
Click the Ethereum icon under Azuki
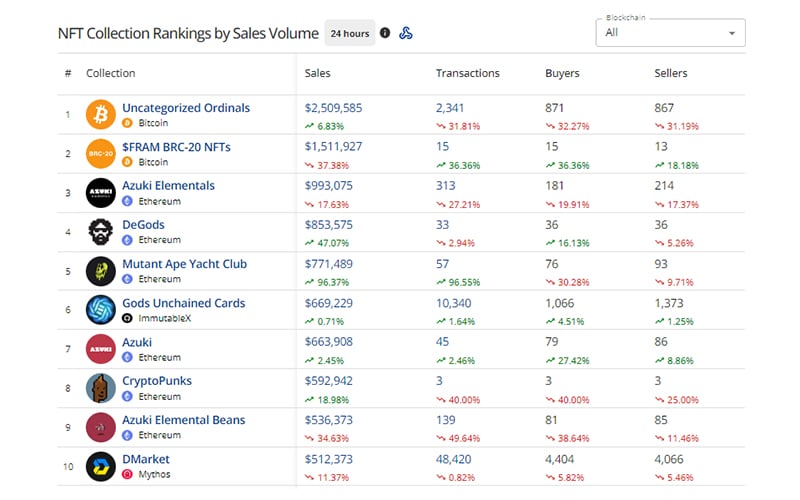point(128,357)
